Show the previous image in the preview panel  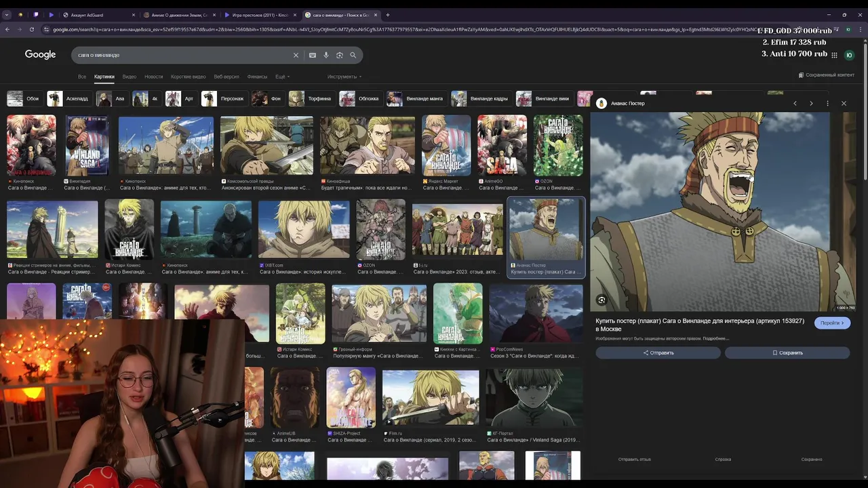click(795, 103)
